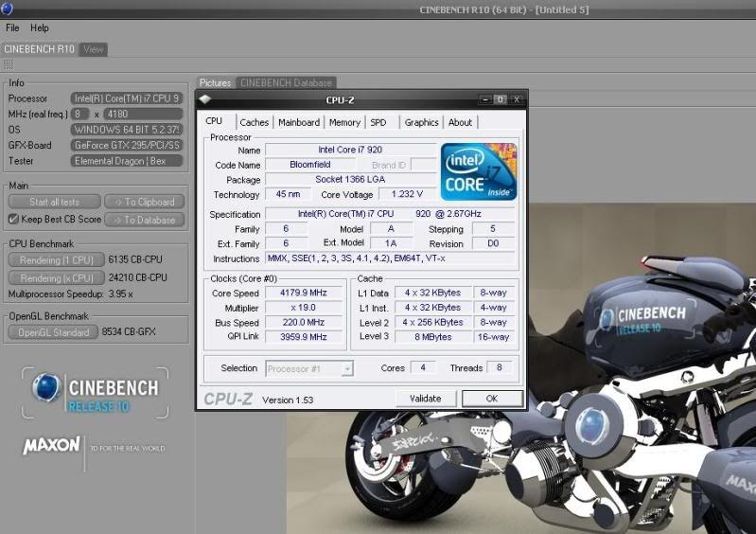Click the CPU-Z title bar diamond icon
Image resolution: width=756 pixels, height=534 pixels.
(x=205, y=99)
